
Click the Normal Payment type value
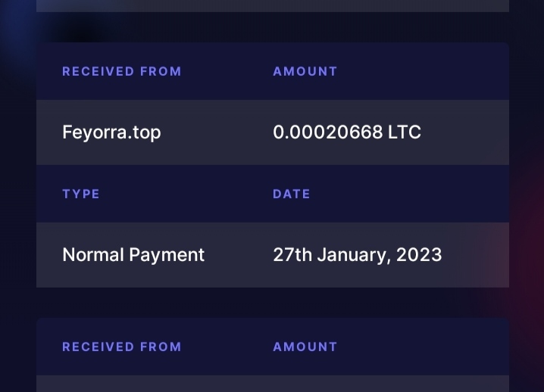pyautogui.click(x=133, y=255)
